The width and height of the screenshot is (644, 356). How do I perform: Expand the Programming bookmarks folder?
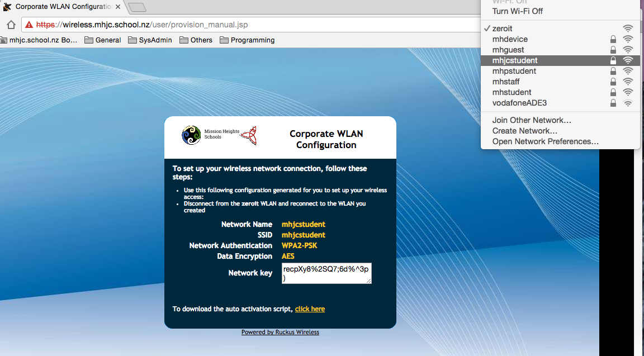pos(247,40)
